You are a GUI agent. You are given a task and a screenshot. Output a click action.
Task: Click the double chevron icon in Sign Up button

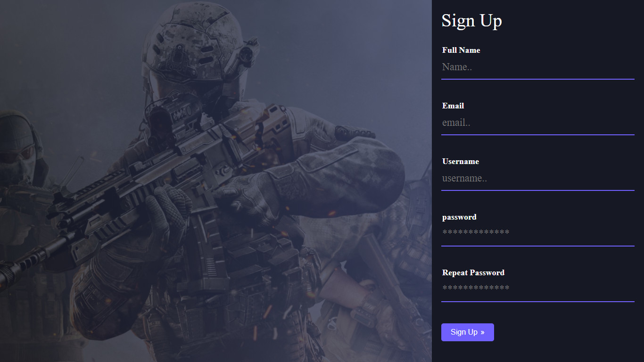(x=483, y=332)
